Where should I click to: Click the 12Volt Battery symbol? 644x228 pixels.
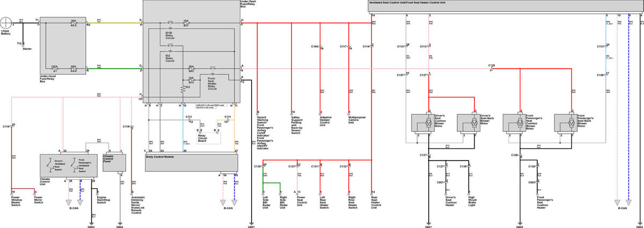click(8, 23)
